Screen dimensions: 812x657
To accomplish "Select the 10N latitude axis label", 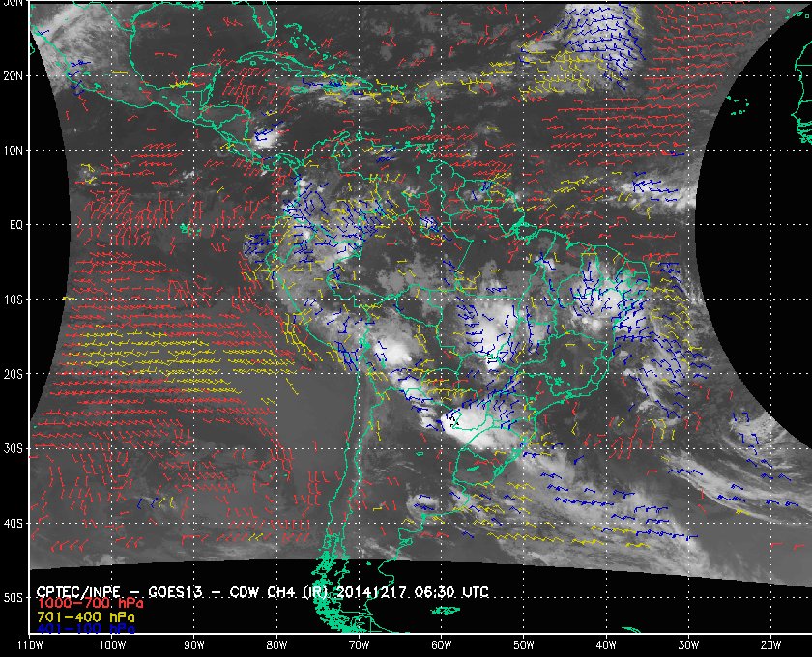I will [13, 151].
